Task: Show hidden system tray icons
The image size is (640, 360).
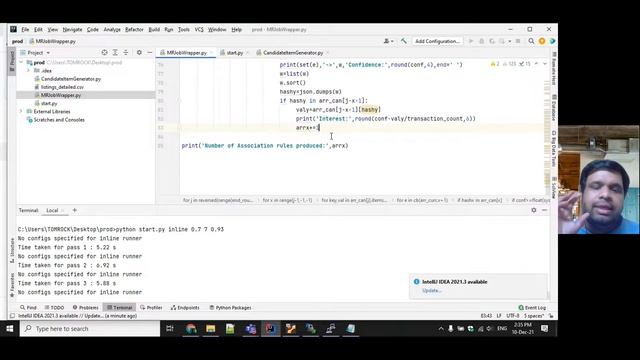Action: [441, 329]
